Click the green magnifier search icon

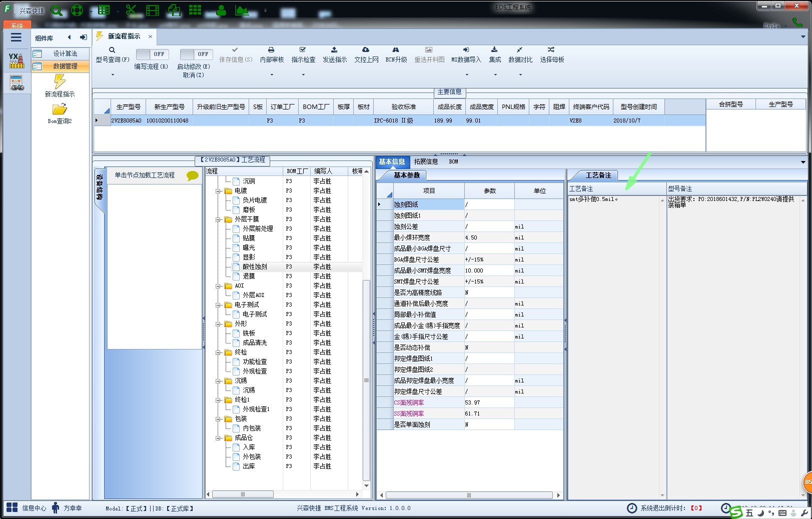(57, 10)
